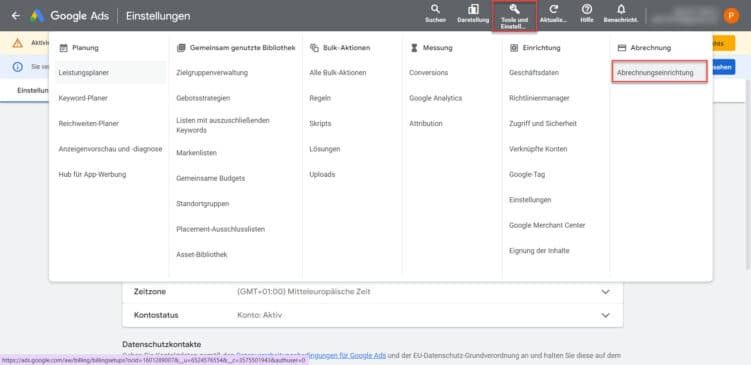Click the Messung hourglass icon

pos(414,48)
